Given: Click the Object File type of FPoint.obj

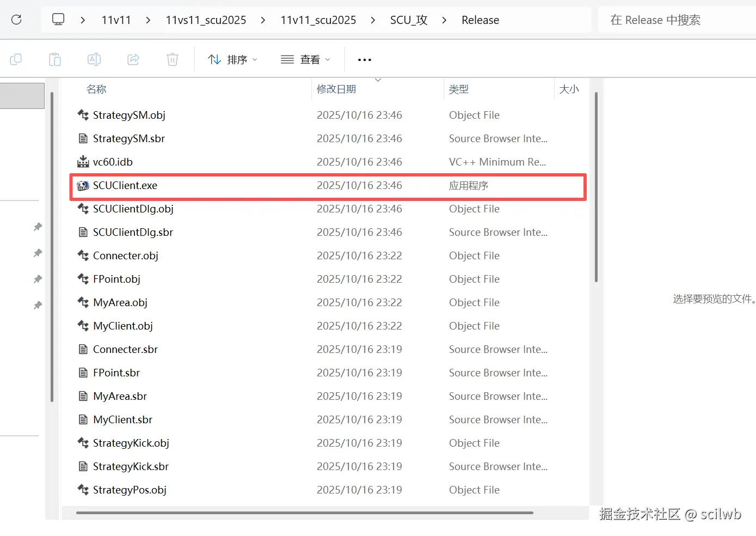Looking at the screenshot, I should 474,279.
